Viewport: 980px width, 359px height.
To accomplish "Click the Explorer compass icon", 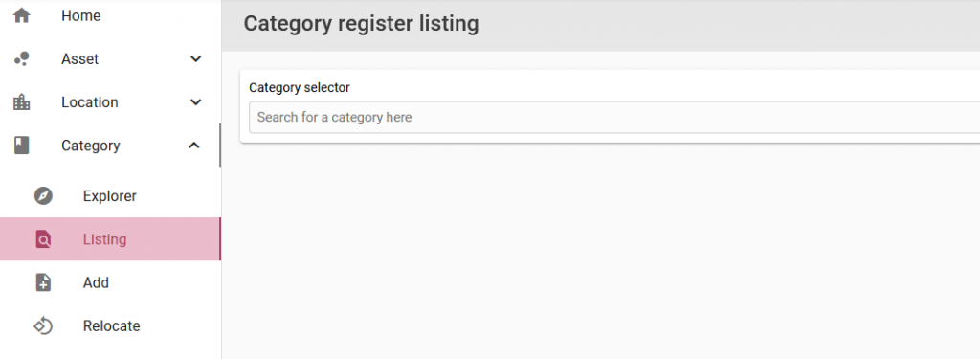I will [x=43, y=195].
